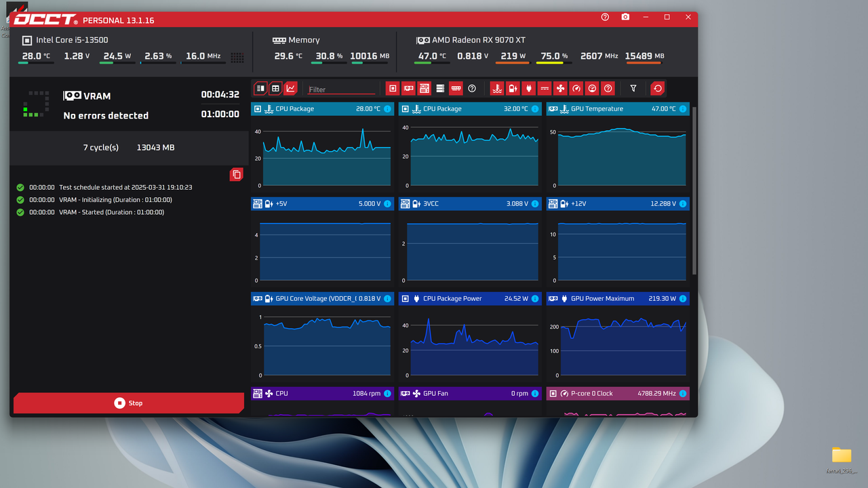Select the Intel Core i5-13500 header label
Image resolution: width=868 pixels, height=488 pixels.
coord(72,40)
